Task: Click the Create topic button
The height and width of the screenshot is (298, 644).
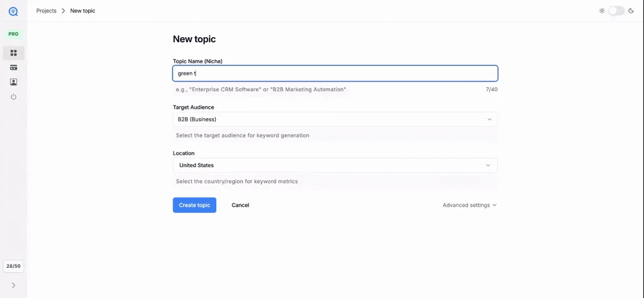Action: [x=195, y=205]
